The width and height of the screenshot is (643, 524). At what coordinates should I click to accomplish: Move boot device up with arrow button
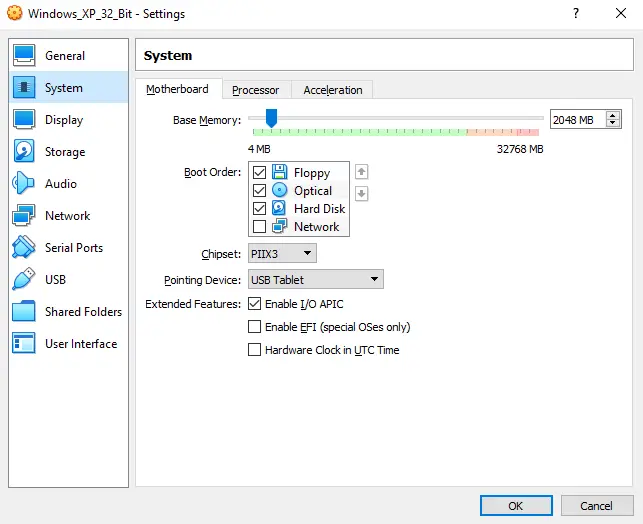click(x=361, y=171)
